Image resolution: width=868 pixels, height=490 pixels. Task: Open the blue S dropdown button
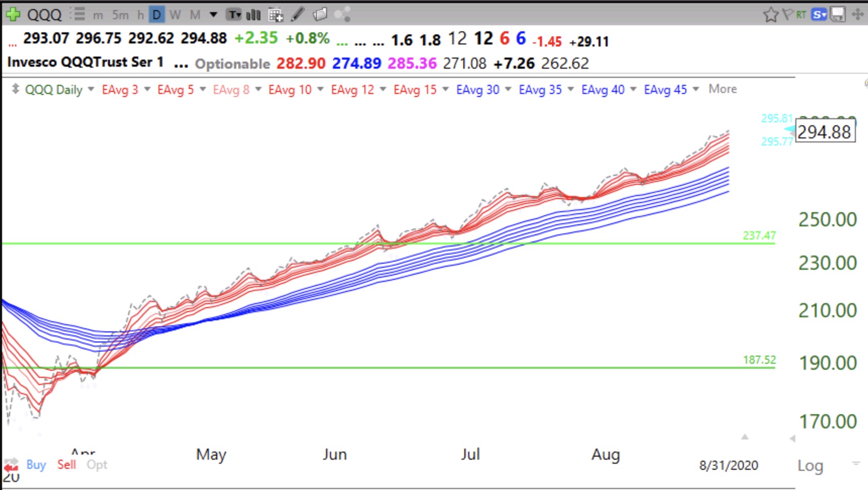click(819, 15)
